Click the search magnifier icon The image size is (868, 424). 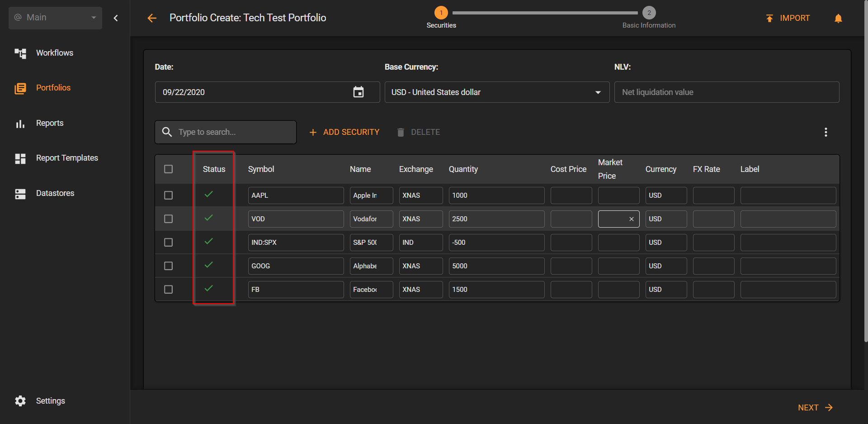click(167, 132)
